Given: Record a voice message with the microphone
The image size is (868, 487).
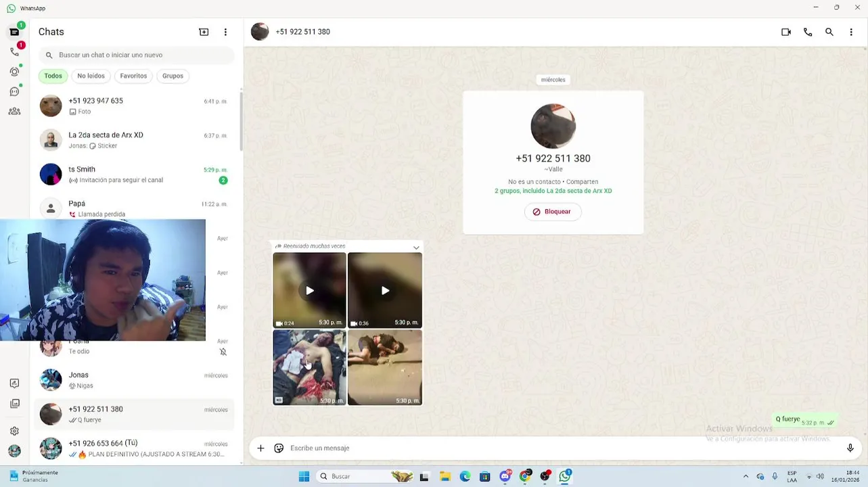Looking at the screenshot, I should point(850,448).
